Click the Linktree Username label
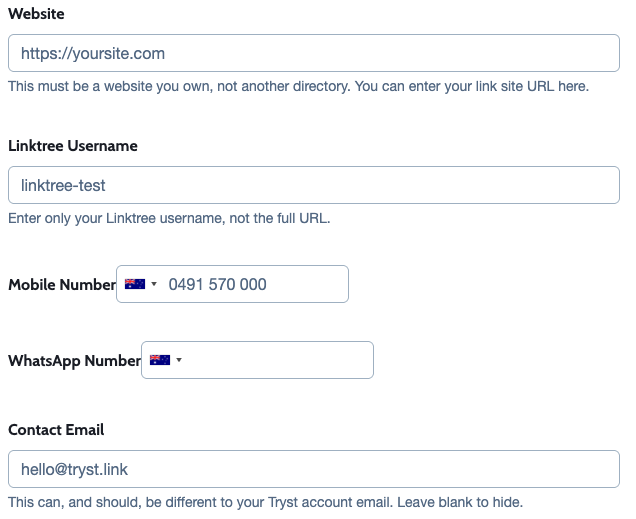The image size is (636, 519). click(x=73, y=146)
